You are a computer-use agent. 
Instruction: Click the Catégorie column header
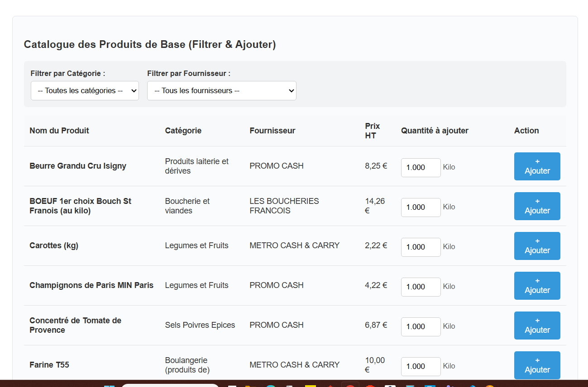(183, 131)
